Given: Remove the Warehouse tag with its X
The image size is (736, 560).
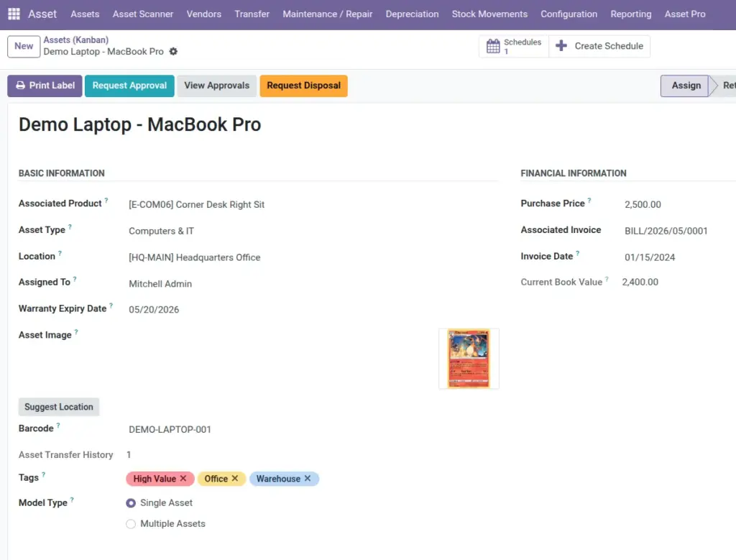Looking at the screenshot, I should pos(308,478).
